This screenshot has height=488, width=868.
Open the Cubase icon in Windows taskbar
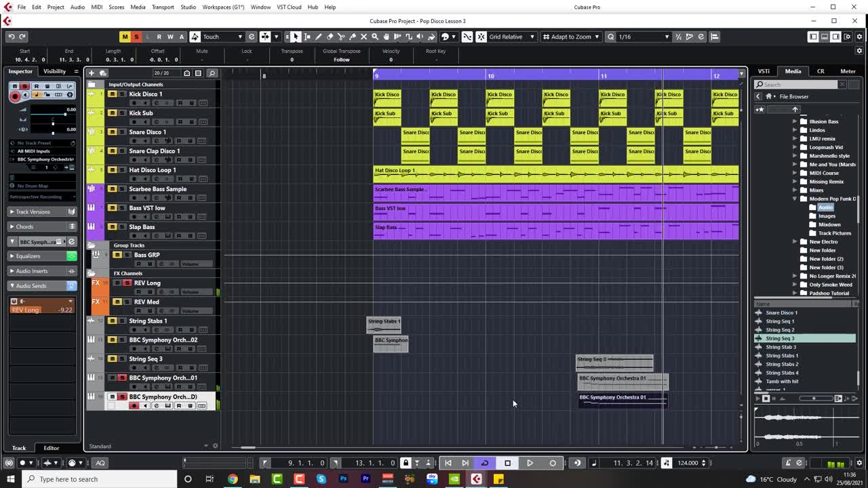[476, 479]
